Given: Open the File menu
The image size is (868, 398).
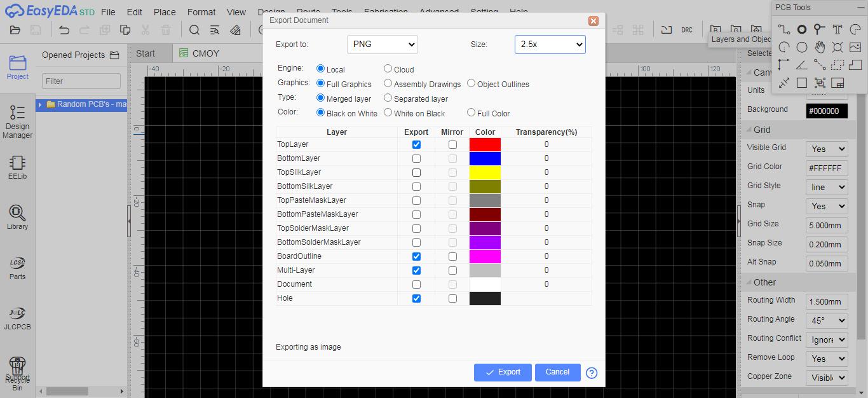Looking at the screenshot, I should tap(108, 12).
